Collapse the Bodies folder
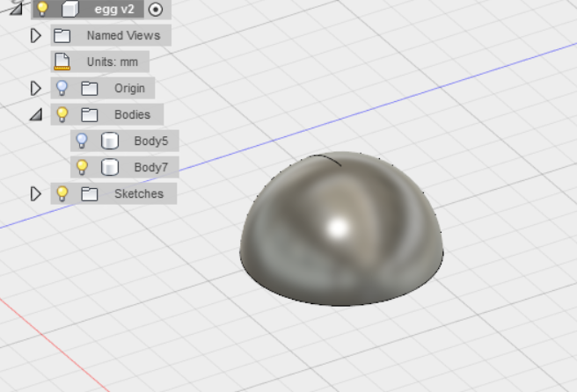This screenshot has width=577, height=392. point(36,114)
